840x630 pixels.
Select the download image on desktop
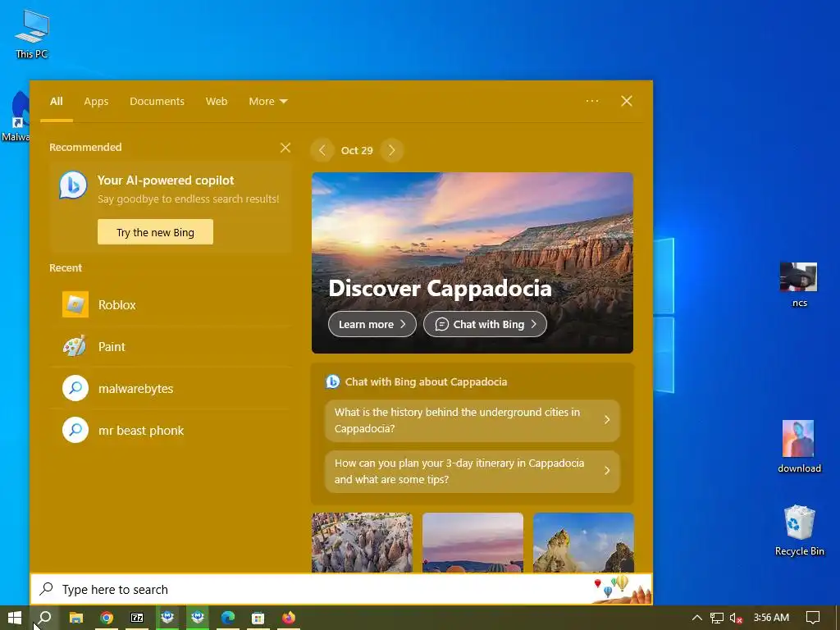pyautogui.click(x=799, y=447)
